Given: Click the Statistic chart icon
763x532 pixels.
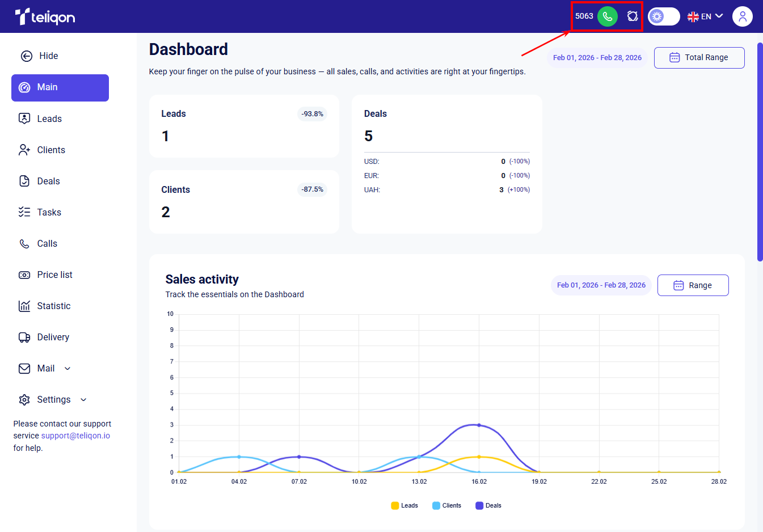Looking at the screenshot, I should point(24,306).
